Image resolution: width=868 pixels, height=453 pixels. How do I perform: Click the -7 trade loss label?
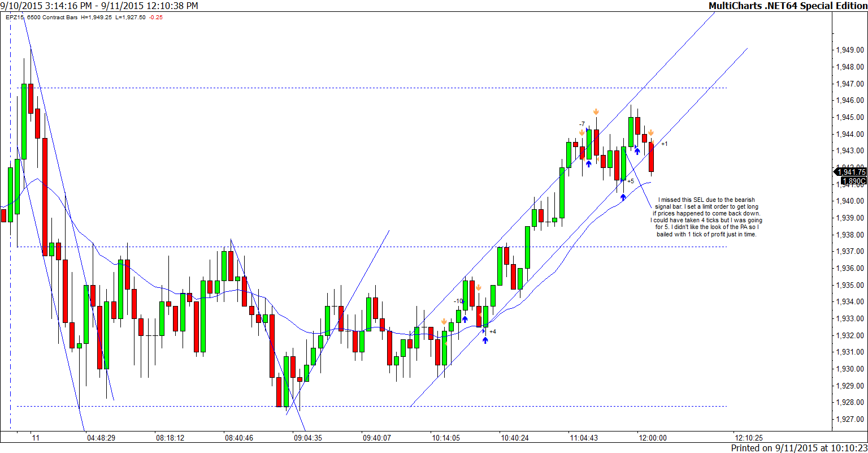581,124
